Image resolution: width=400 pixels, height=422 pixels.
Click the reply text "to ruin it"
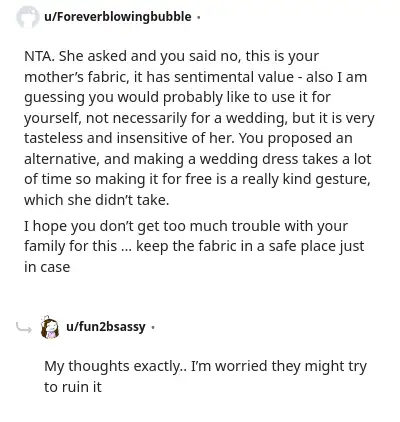tap(73, 387)
